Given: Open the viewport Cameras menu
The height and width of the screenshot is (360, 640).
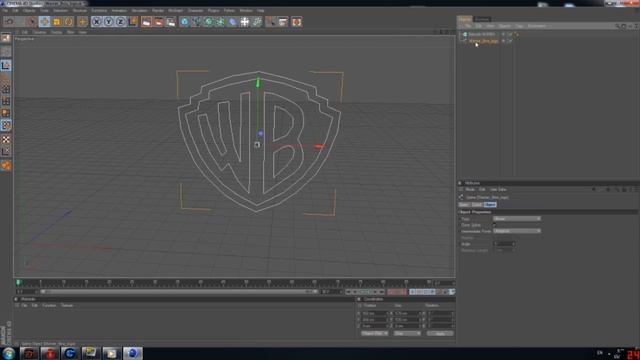Looking at the screenshot, I should [39, 32].
